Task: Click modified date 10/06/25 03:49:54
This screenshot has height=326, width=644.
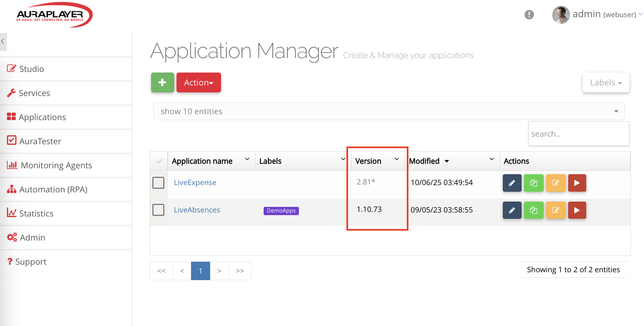Action: (442, 182)
